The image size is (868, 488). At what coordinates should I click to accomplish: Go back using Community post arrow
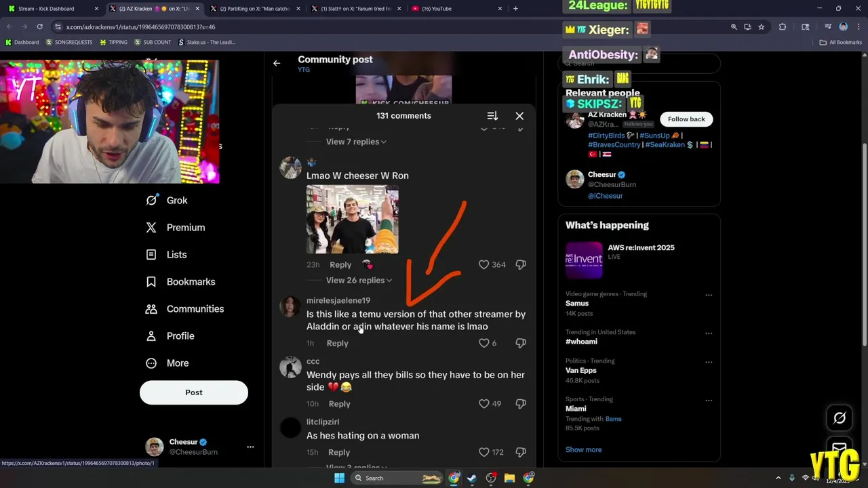(x=277, y=63)
